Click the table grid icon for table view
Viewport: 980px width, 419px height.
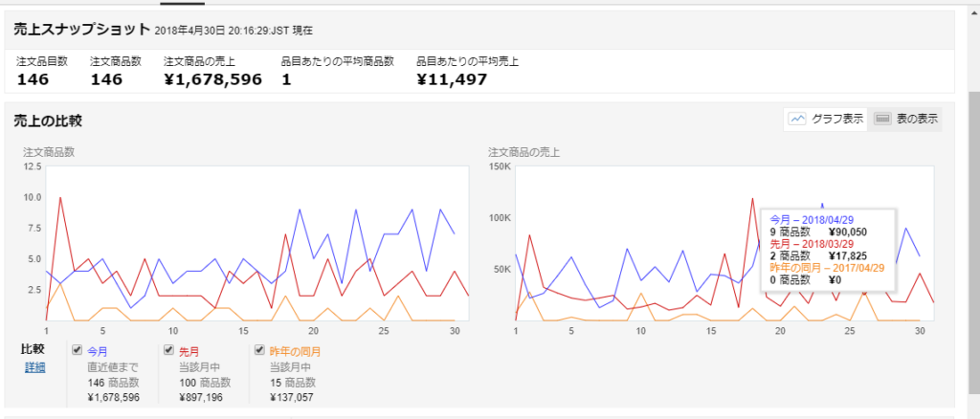click(882, 120)
